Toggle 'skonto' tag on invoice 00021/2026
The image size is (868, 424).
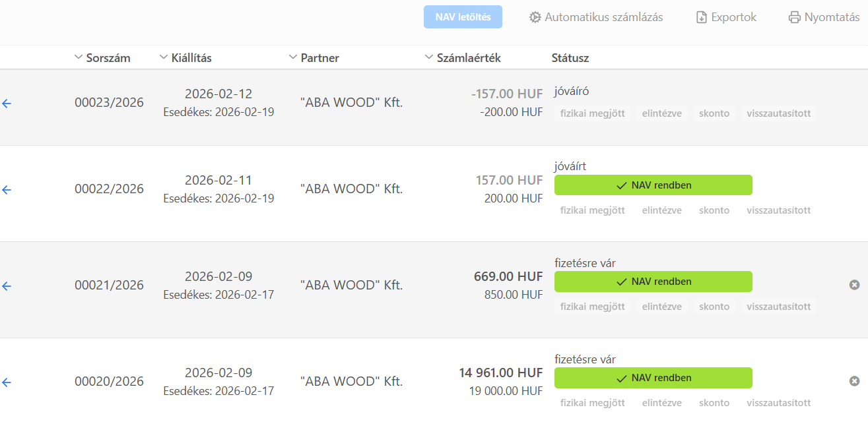714,307
